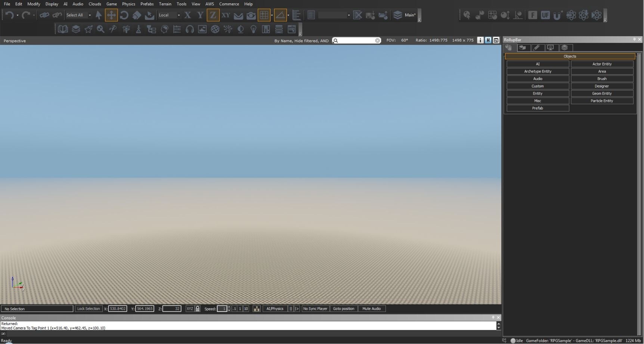
Task: Open the Terrain menu
Action: [x=165, y=4]
